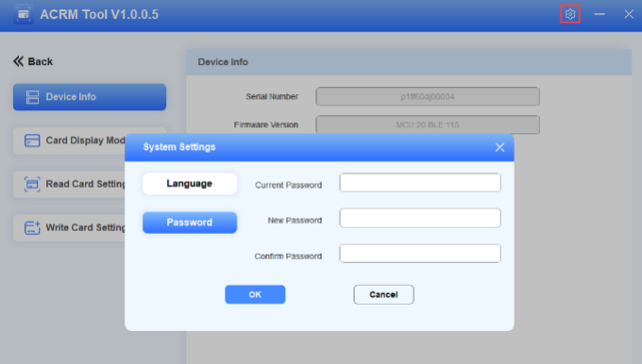Screen dimensions: 642x364
Task: Switch to the Language settings tab
Action: (190, 183)
